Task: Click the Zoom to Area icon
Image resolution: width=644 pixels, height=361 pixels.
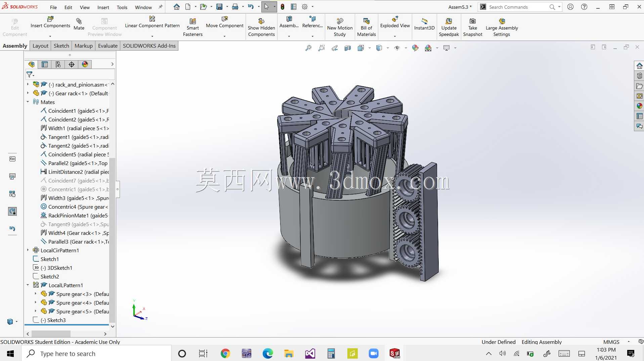Action: (x=321, y=48)
